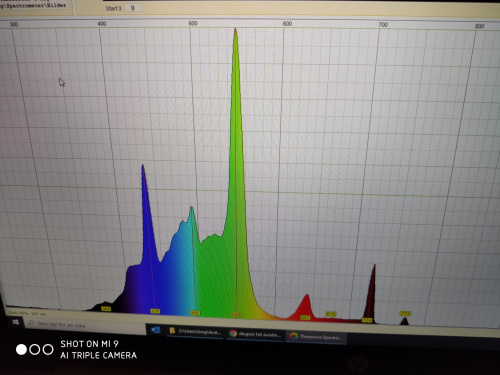The width and height of the screenshot is (500, 375).
Task: Click the 700 nm label on wavelength axis
Action: (383, 25)
